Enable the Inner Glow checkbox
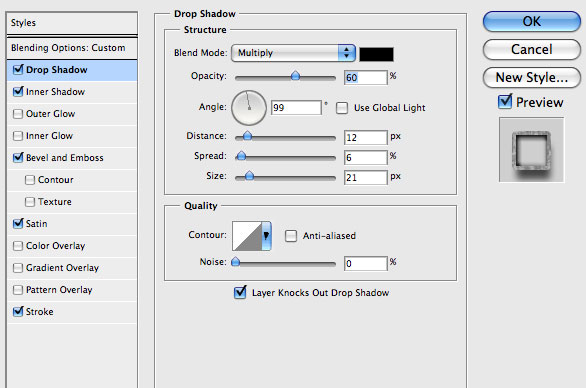586x388 pixels. click(18, 136)
